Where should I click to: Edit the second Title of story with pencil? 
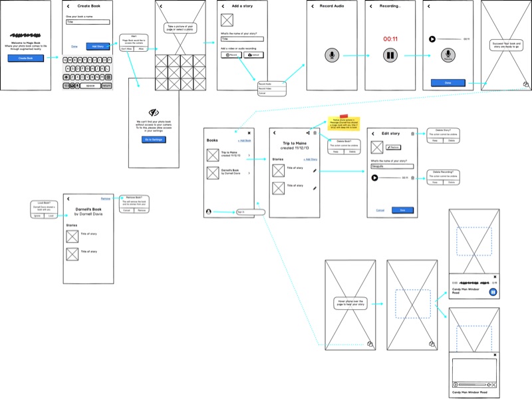tap(315, 188)
